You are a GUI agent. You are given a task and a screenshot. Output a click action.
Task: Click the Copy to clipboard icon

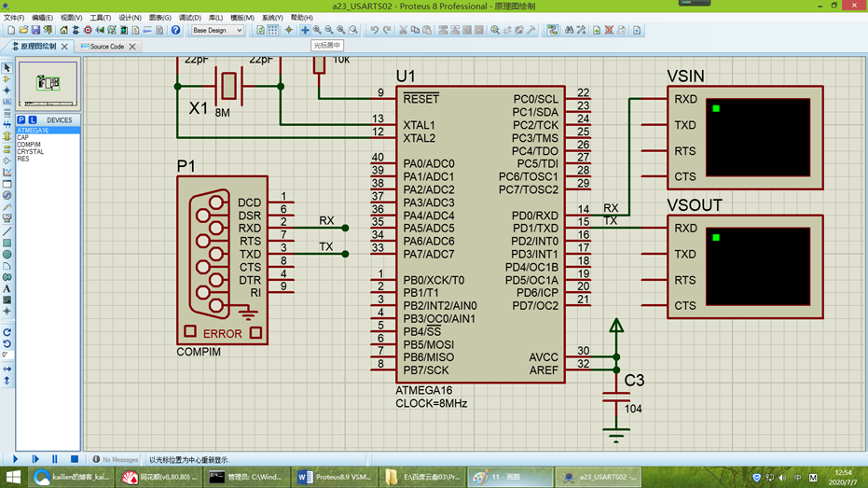(415, 30)
